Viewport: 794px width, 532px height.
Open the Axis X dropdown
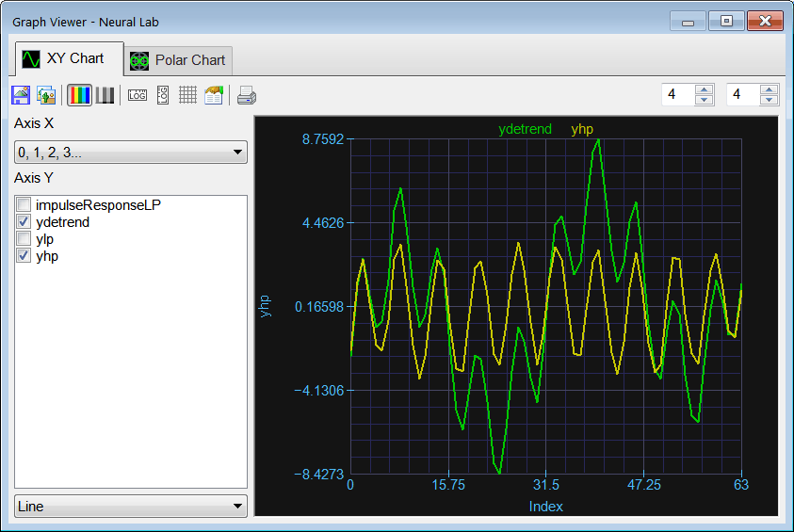pos(131,152)
